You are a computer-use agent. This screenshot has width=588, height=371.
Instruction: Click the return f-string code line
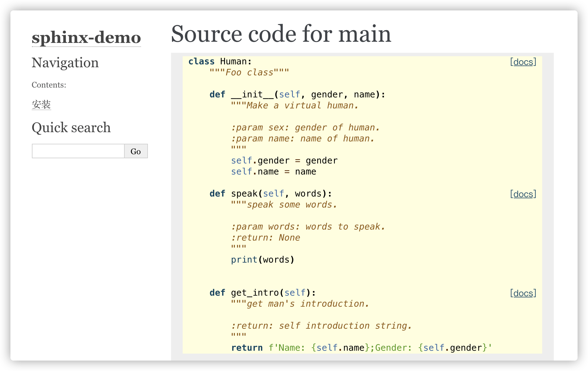pyautogui.click(x=361, y=348)
